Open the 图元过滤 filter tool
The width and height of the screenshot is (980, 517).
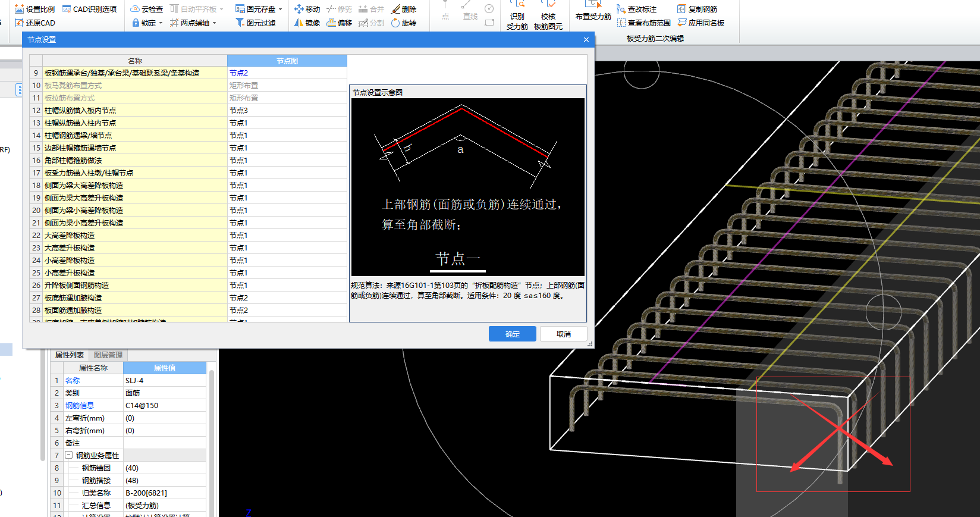[256, 23]
